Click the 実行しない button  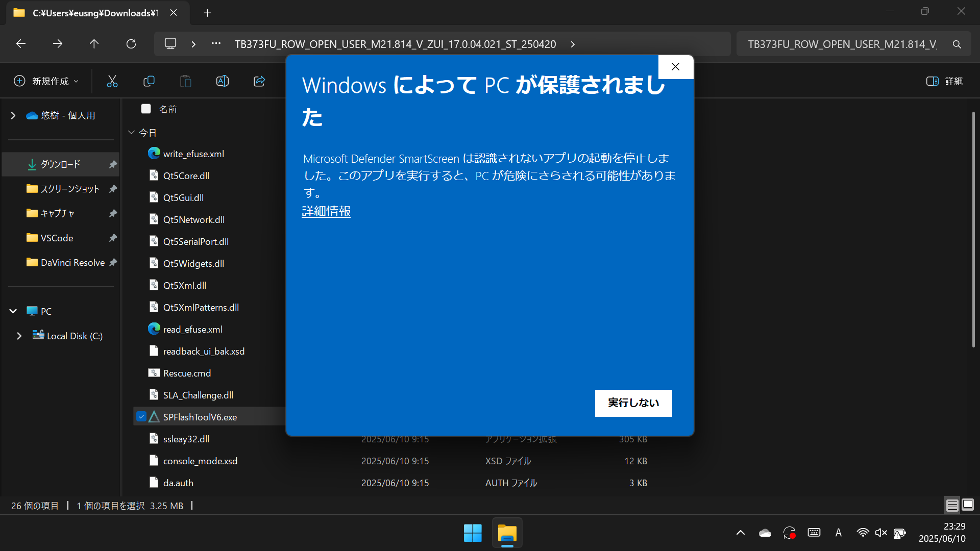pos(633,403)
